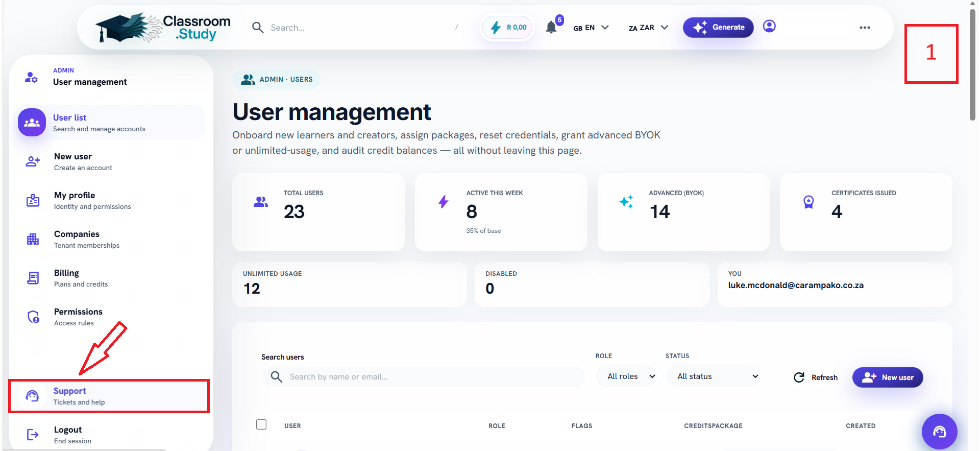Click the three-dots more options icon
Screen dimensions: 980x451
click(865, 28)
